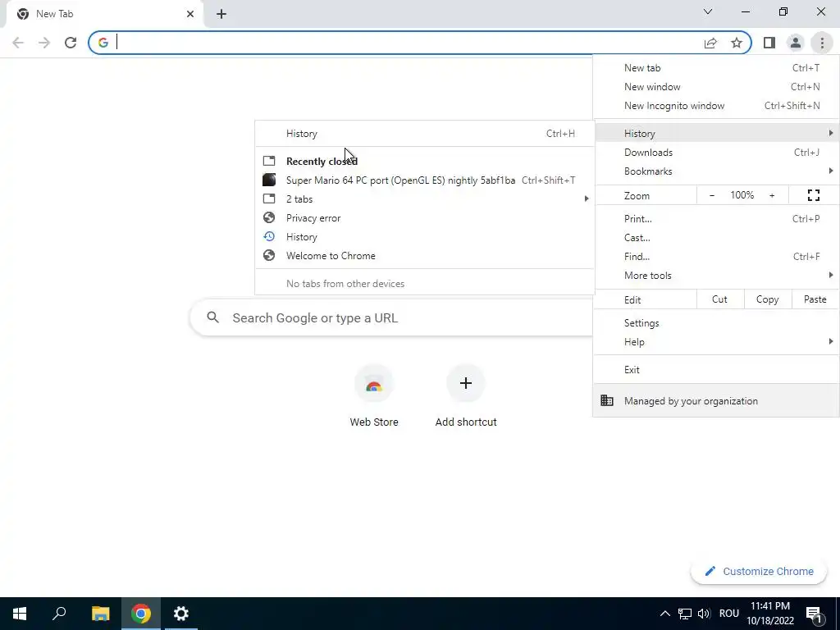Reload the page with the refresh icon
Screen dimensions: 840x630
71,43
